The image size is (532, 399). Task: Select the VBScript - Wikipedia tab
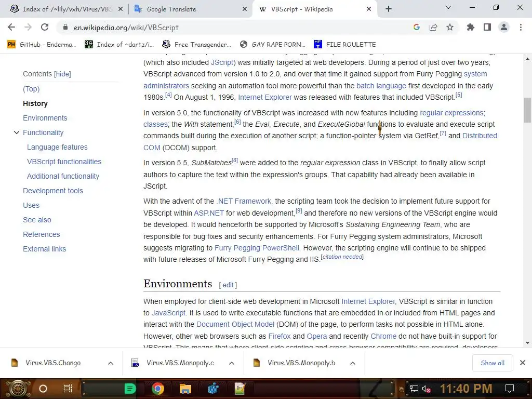pyautogui.click(x=315, y=9)
